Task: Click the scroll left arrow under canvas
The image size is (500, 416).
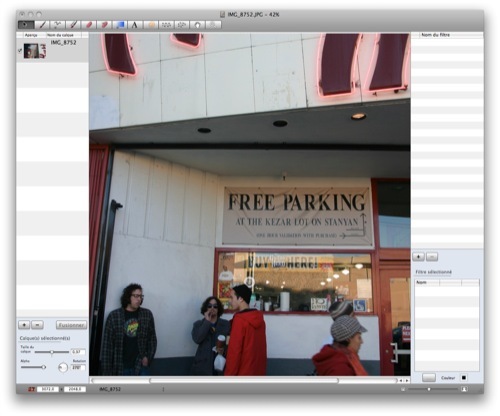Action: [401, 380]
